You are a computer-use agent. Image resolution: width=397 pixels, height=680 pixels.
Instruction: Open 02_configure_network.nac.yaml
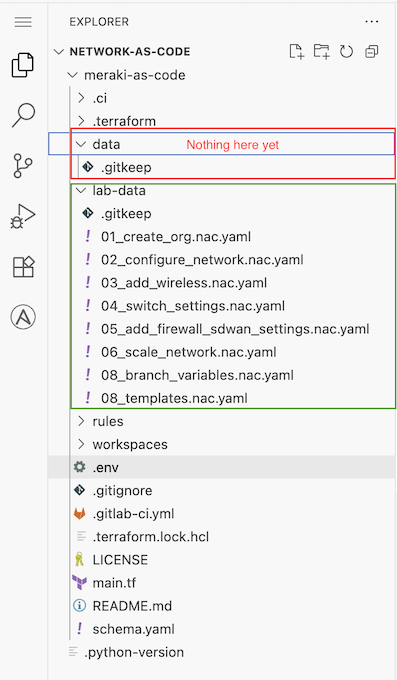pos(202,260)
